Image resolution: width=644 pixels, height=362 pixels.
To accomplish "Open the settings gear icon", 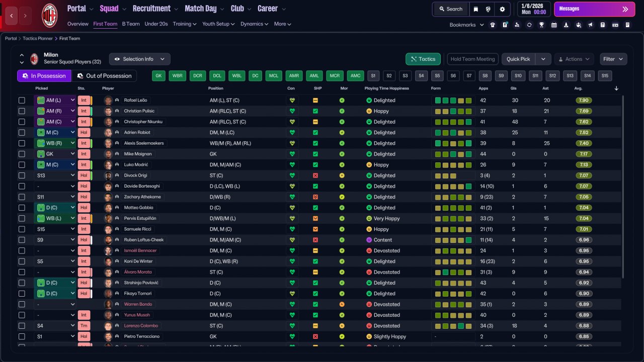I will pyautogui.click(x=502, y=9).
